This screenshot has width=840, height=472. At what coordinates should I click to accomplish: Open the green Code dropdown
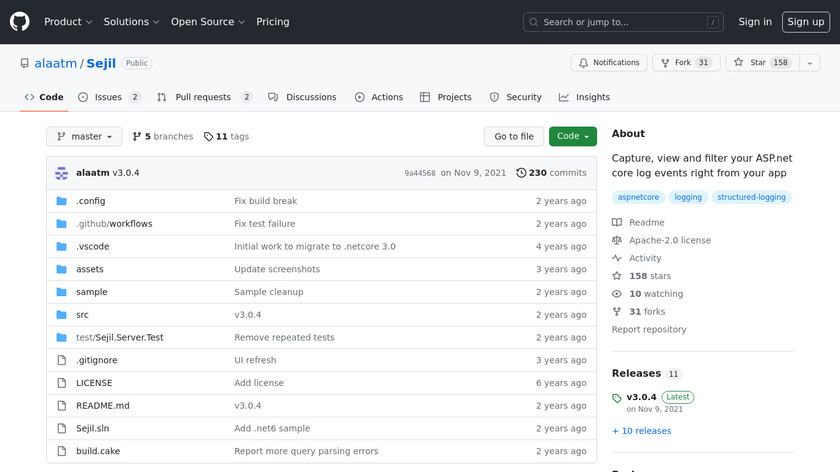coord(572,136)
